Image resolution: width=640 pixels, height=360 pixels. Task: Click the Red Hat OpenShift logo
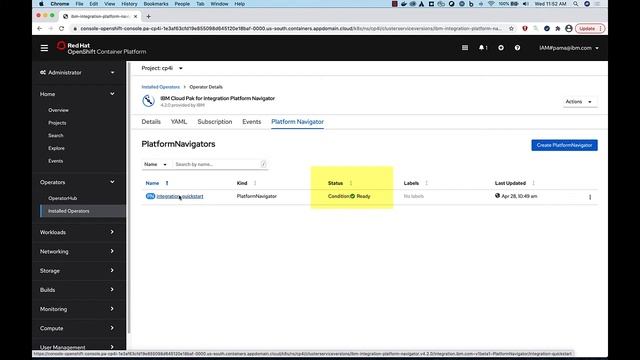coord(101,48)
